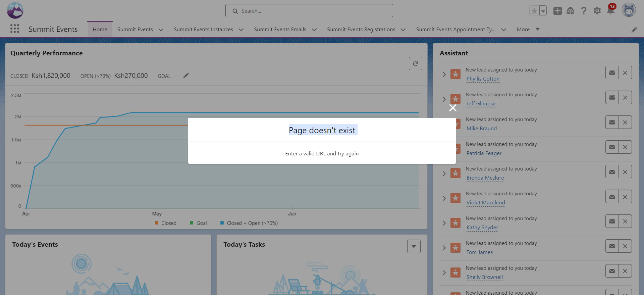Image resolution: width=644 pixels, height=295 pixels.
Task: Expand the Shelly Brownell lead item
Action: pyautogui.click(x=444, y=273)
